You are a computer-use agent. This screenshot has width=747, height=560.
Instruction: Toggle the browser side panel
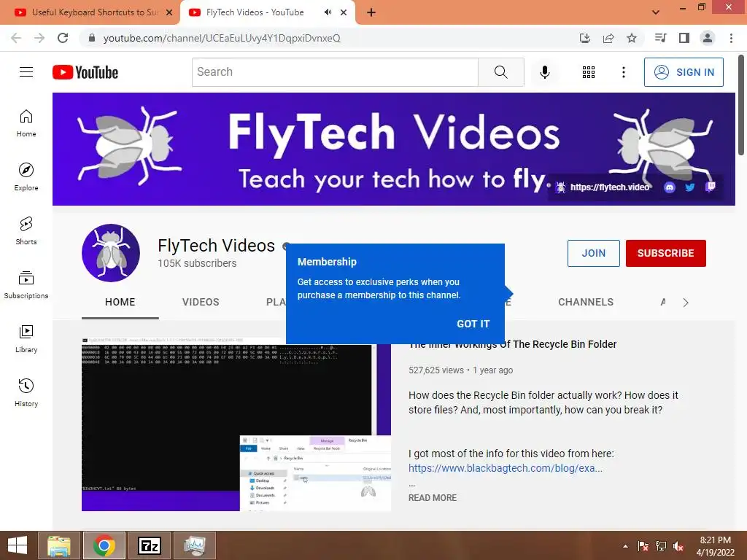[x=684, y=38]
